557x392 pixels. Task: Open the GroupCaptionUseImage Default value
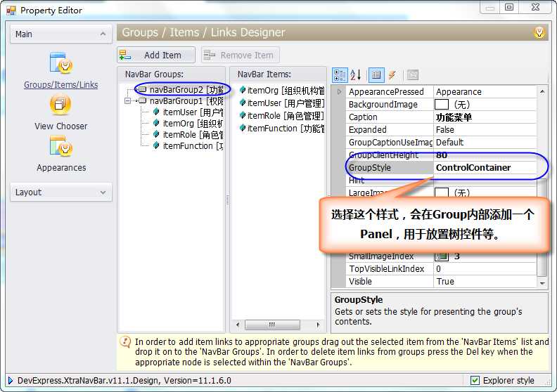[x=485, y=142]
